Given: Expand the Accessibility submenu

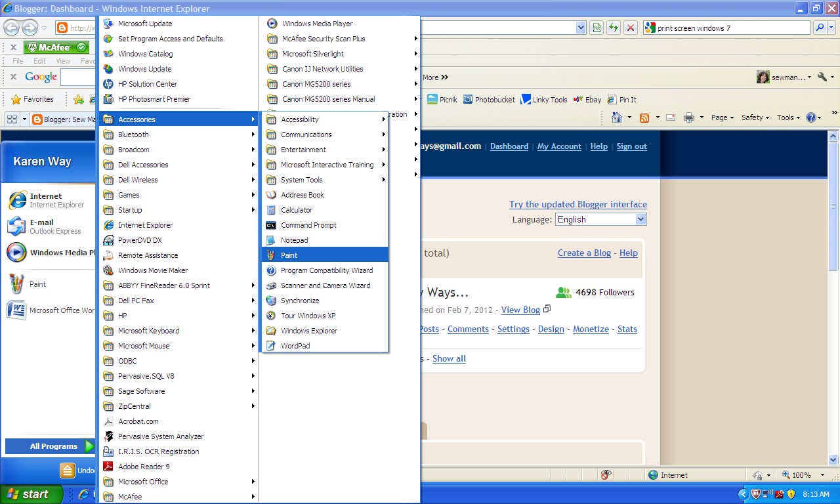Looking at the screenshot, I should click(x=325, y=119).
